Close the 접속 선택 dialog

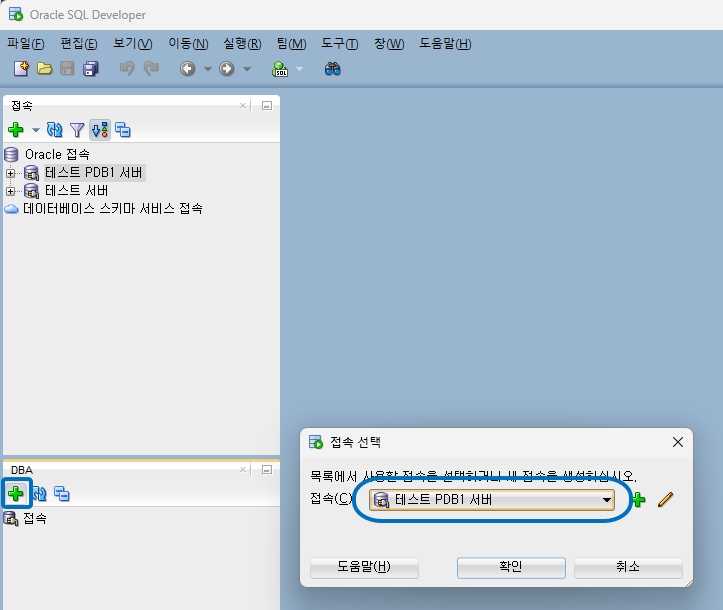coord(677,442)
